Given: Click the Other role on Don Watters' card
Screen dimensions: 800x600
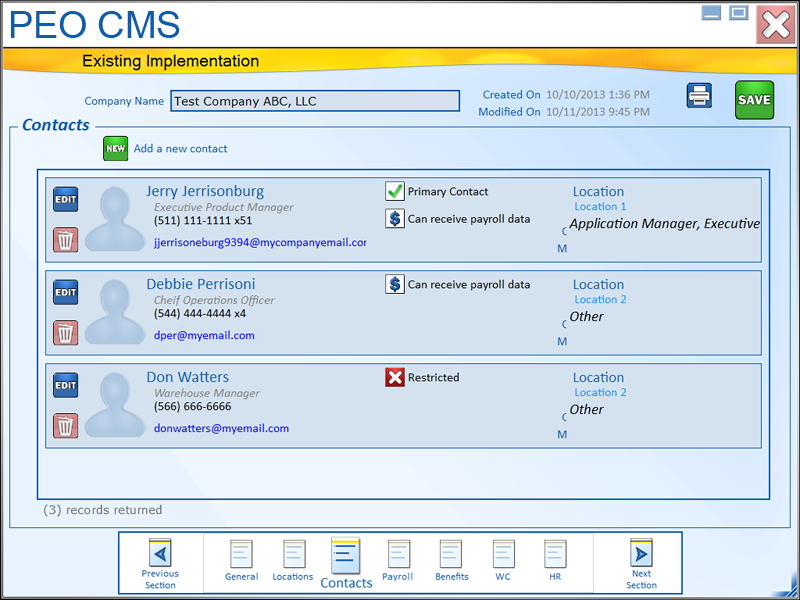Looking at the screenshot, I should click(x=586, y=410).
